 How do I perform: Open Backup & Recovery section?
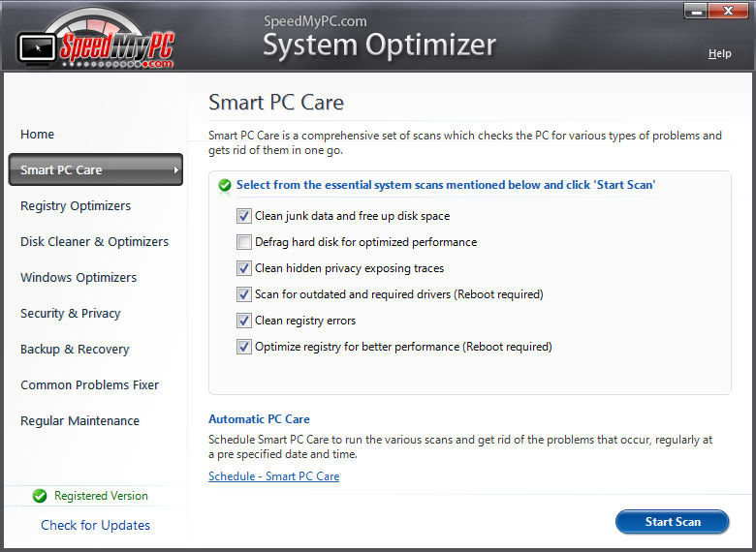pos(75,350)
